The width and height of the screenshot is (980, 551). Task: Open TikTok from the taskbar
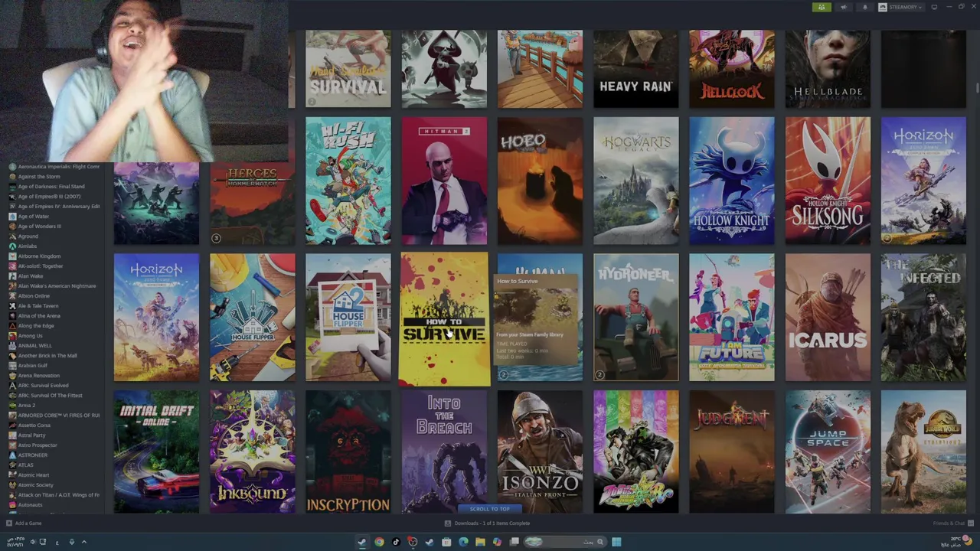point(396,542)
